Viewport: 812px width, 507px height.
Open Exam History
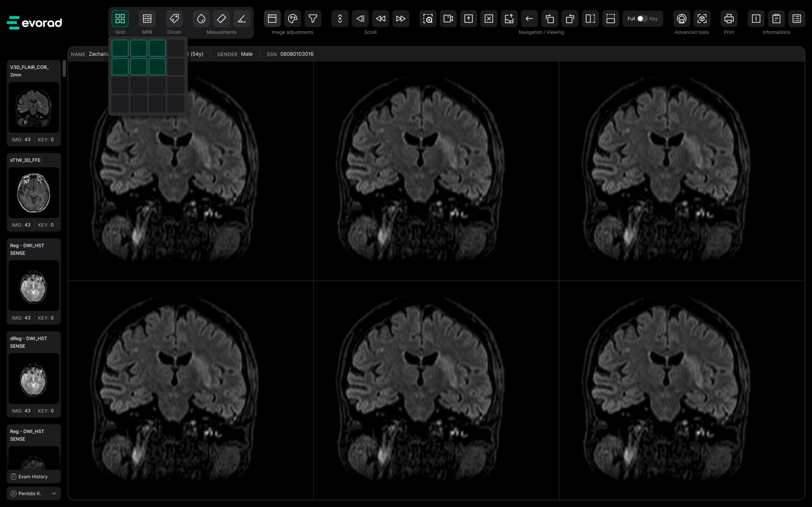point(34,477)
